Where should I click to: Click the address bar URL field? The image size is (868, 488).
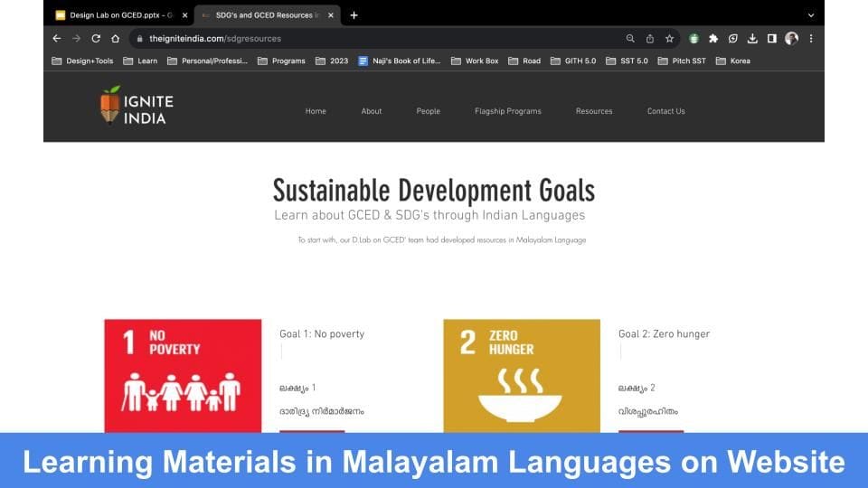(362, 39)
